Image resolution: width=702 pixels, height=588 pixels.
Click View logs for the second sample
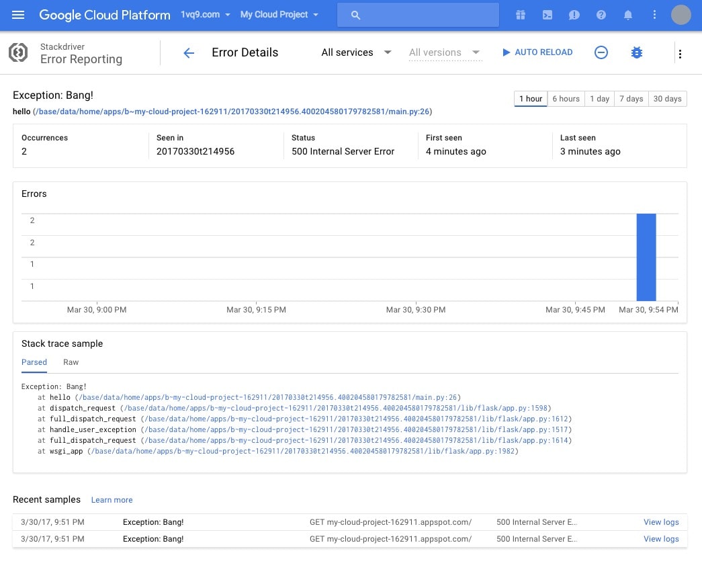[661, 539]
